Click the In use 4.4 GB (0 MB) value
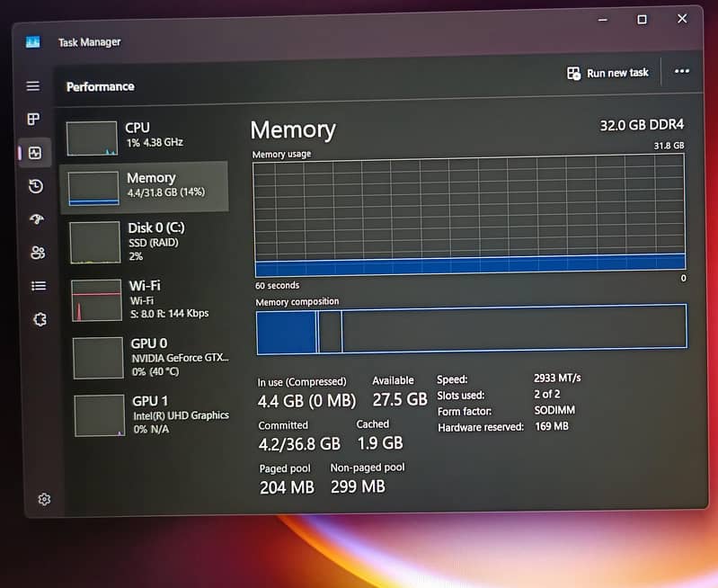This screenshot has width=718, height=588. (x=306, y=401)
